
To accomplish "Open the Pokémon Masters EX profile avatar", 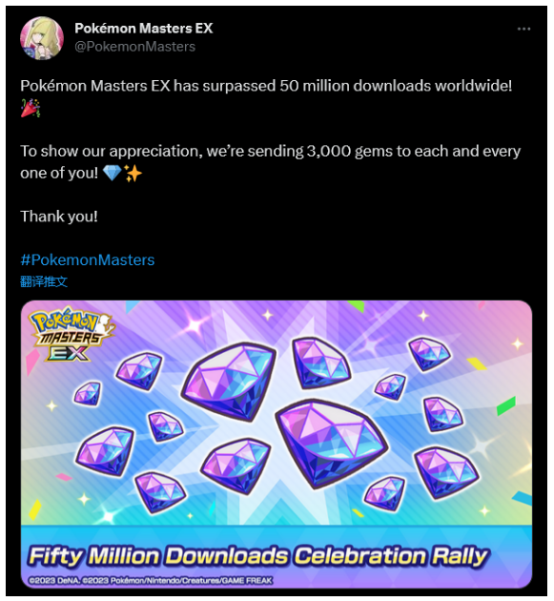I will pyautogui.click(x=42, y=38).
